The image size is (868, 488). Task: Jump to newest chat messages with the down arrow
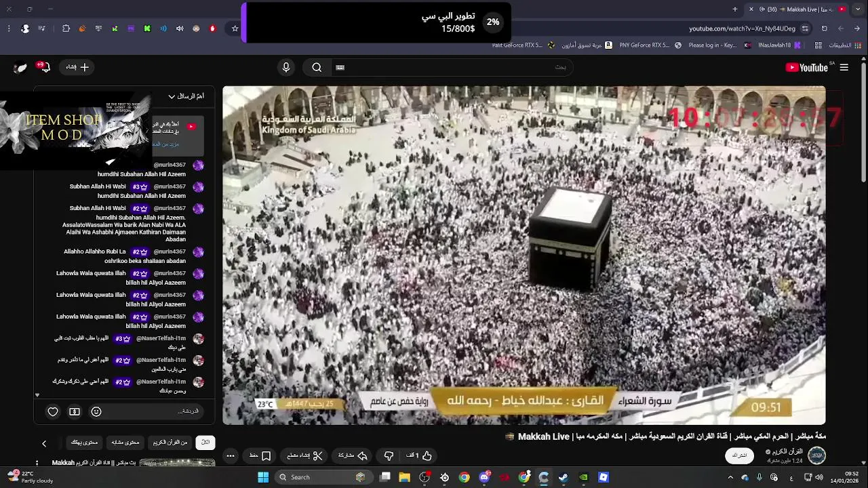pos(37,394)
